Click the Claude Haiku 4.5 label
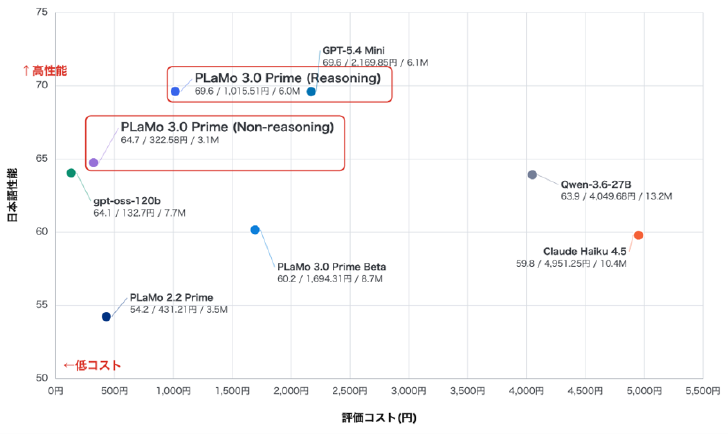Image resolution: width=728 pixels, height=434 pixels. click(x=585, y=251)
